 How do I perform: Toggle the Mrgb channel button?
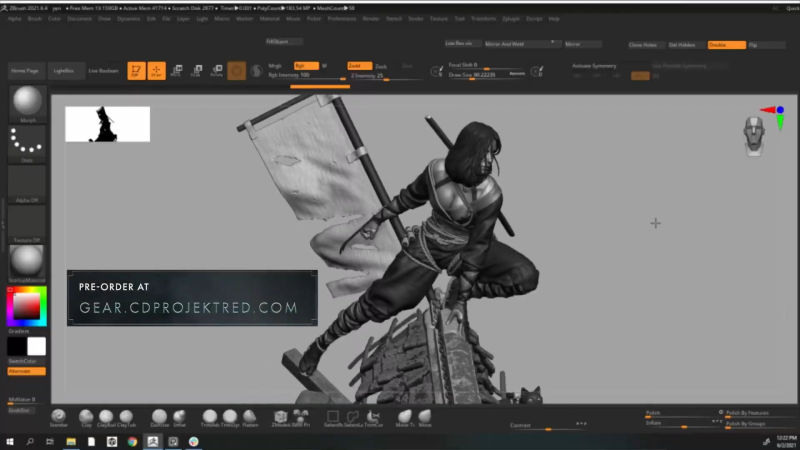[x=275, y=66]
